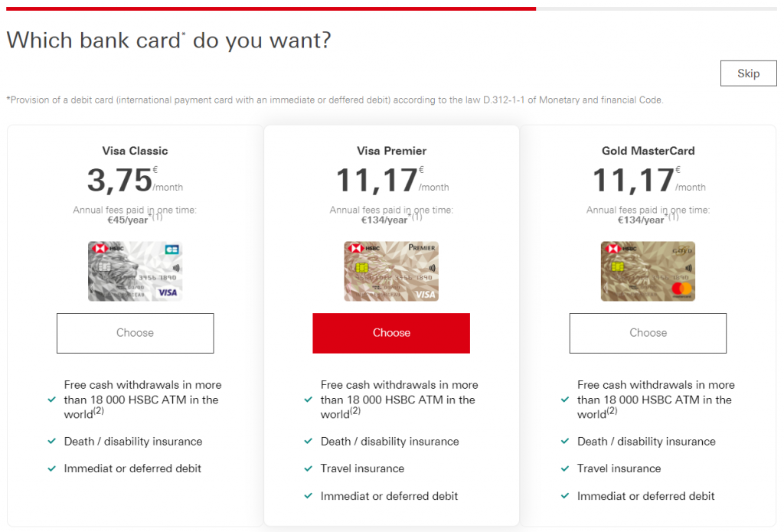Click checkmark next to Visa Premier Immediat or deferred debit
Screen dimensions: 784x532
click(308, 496)
